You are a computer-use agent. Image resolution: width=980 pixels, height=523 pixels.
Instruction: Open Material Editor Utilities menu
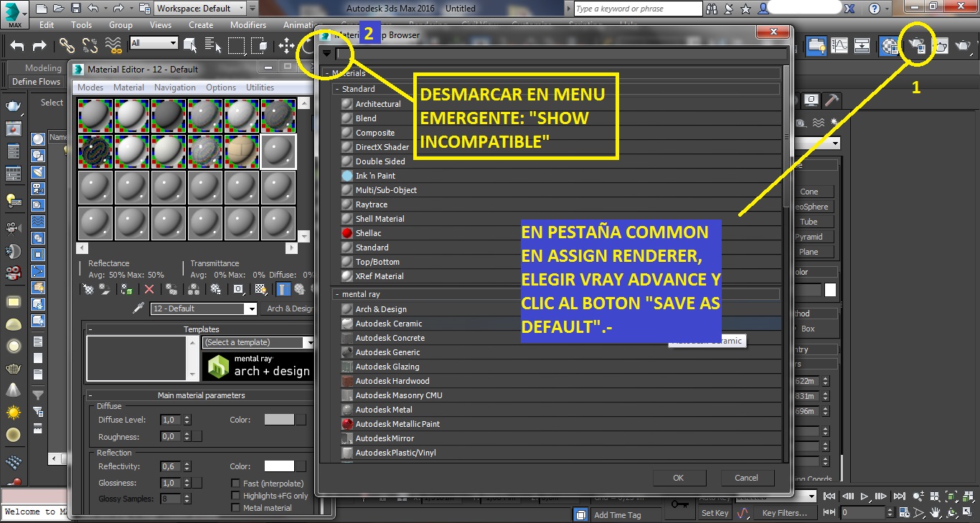tap(260, 88)
